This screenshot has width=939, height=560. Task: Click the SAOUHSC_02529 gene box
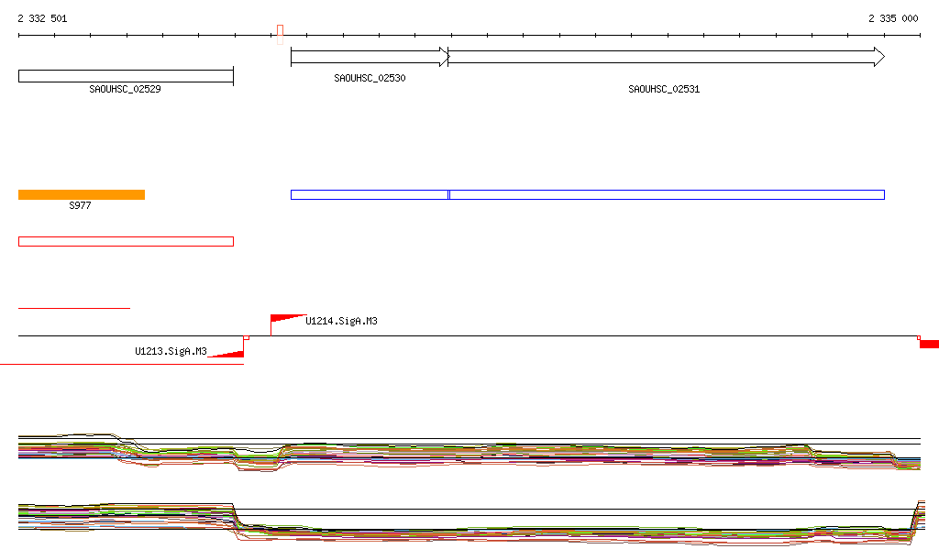126,76
